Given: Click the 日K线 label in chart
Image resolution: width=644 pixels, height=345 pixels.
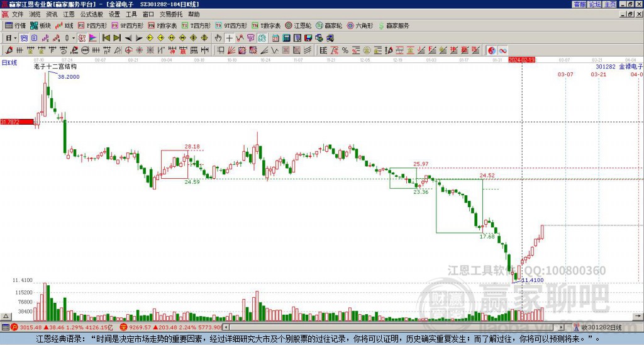Looking at the screenshot, I should coord(9,63).
